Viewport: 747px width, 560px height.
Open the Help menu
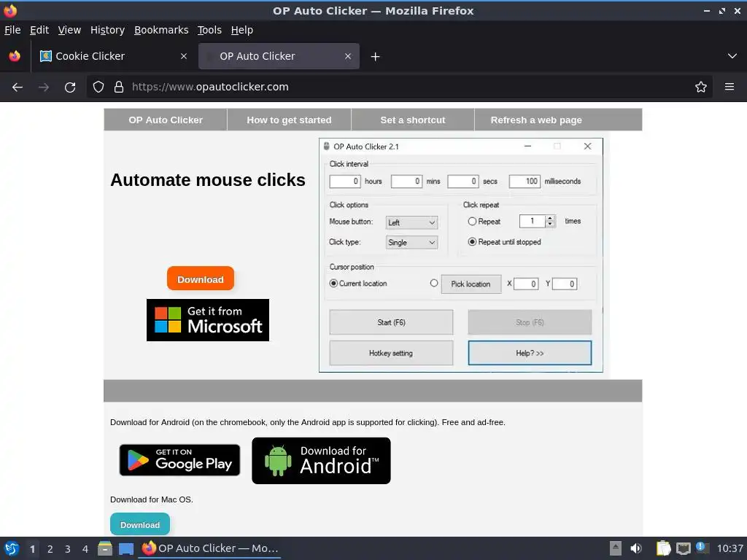[242, 30]
